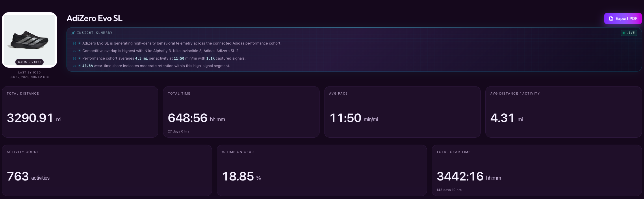
Task: Click the INSIGHT SUMMARY header label
Action: (x=95, y=33)
